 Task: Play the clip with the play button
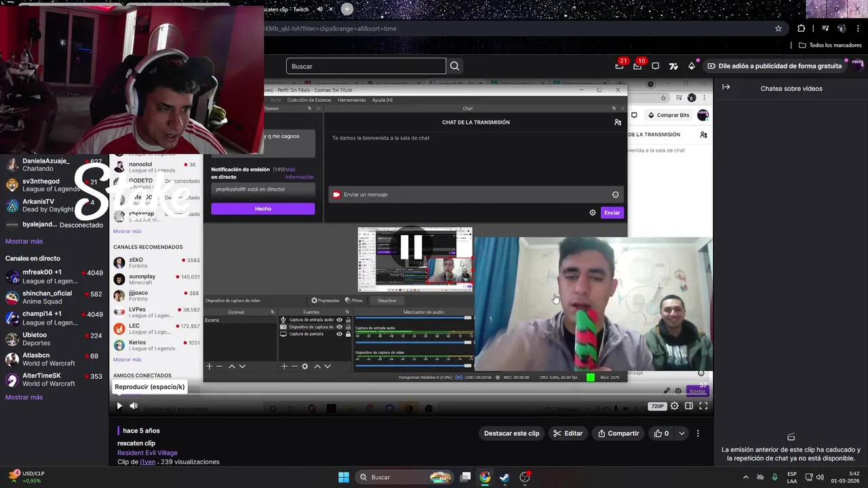pyautogui.click(x=119, y=406)
